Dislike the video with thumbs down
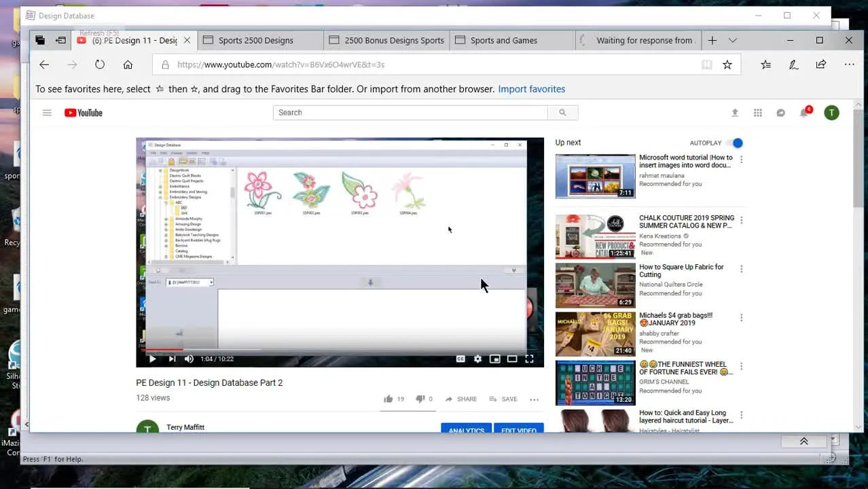Viewport: 868px width, 489px height. pyautogui.click(x=420, y=399)
